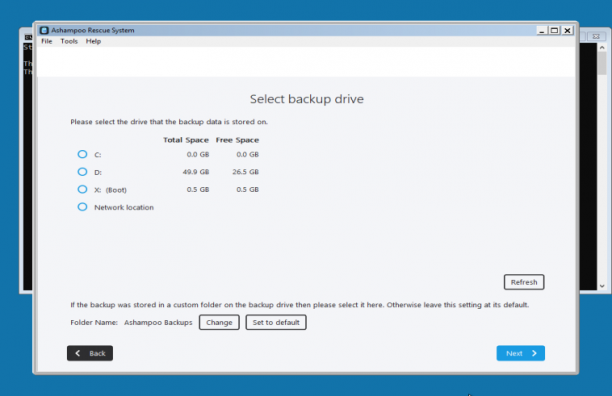612x396 pixels.
Task: Open the Help menu
Action: (x=93, y=41)
